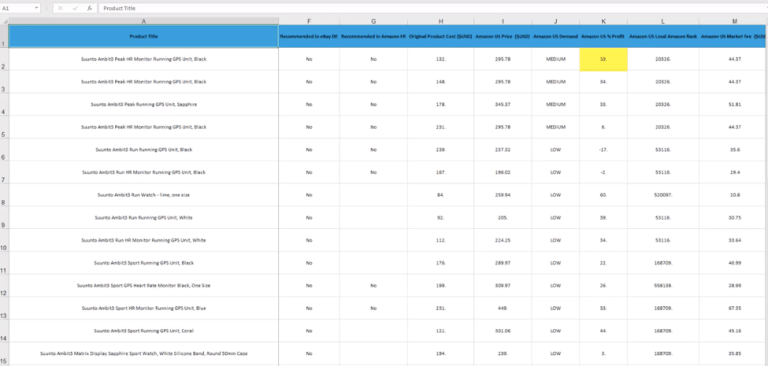The width and height of the screenshot is (768, 366).
Task: Click 'Suunto Ambit3 Sport Running GPS Unit, Coral' cell
Action: click(144, 331)
